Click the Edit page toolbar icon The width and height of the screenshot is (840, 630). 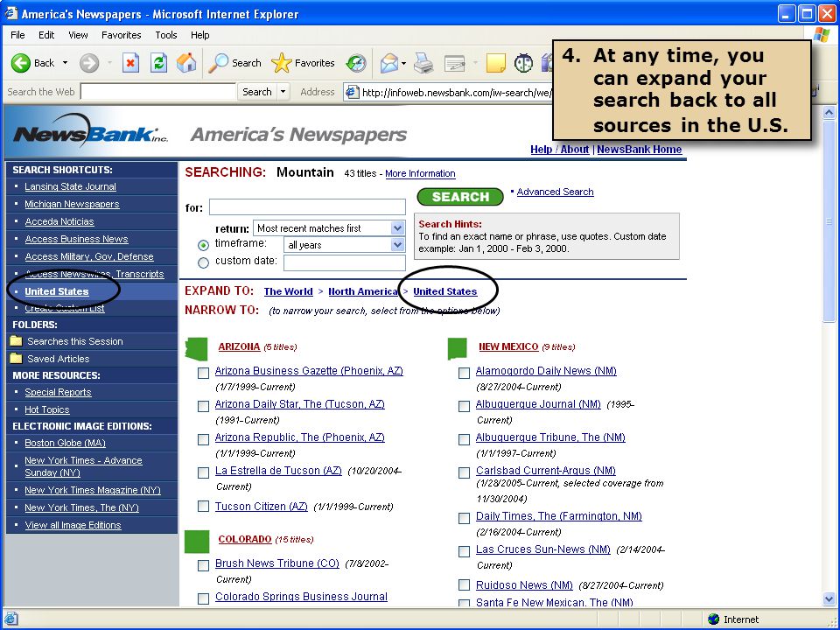coord(455,64)
